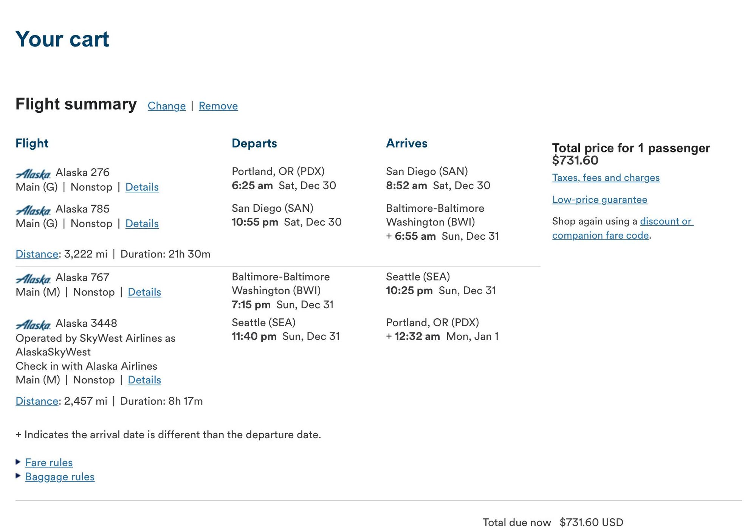Open Details for Alaska 767
This screenshot has width=756, height=532.
point(144,292)
